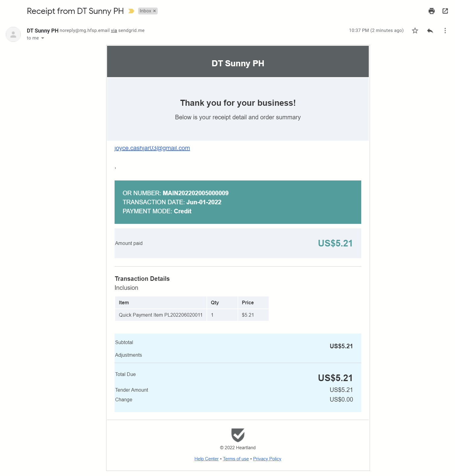Click the yellow importance marker icon
The image size is (455, 476).
131,11
